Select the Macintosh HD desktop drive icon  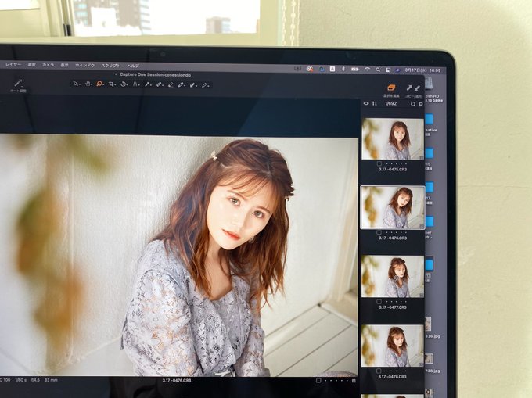coord(429,84)
